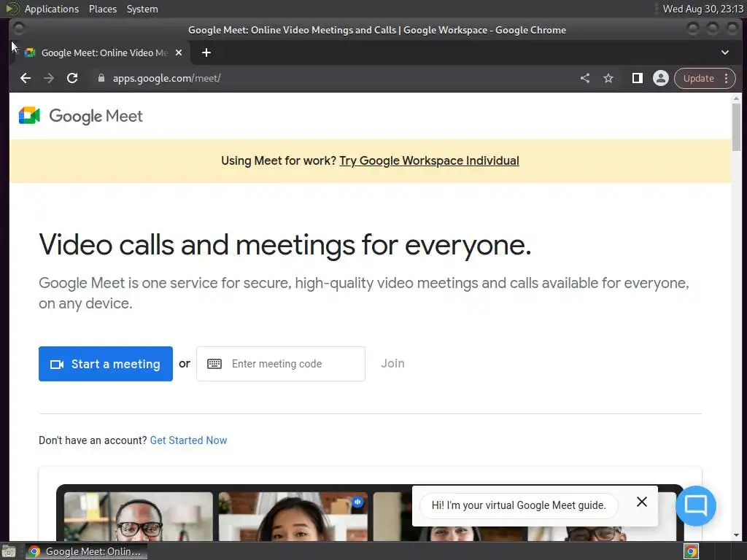Open the Chrome profile avatar
This screenshot has width=747, height=560.
(x=660, y=78)
